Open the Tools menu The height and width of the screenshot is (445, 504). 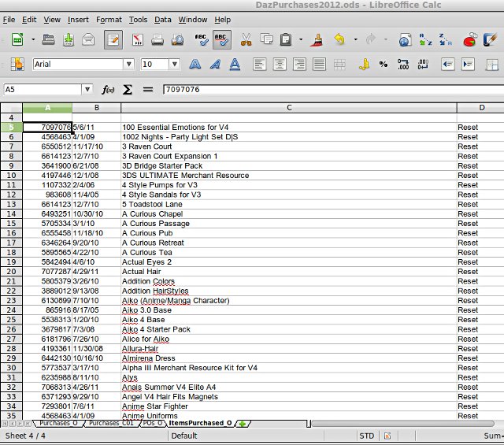pyautogui.click(x=139, y=20)
